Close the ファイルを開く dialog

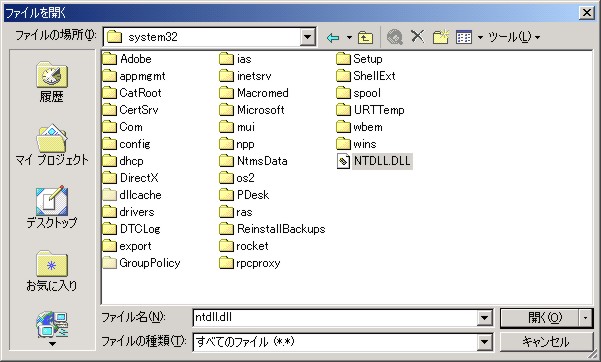pyautogui.click(x=587, y=13)
